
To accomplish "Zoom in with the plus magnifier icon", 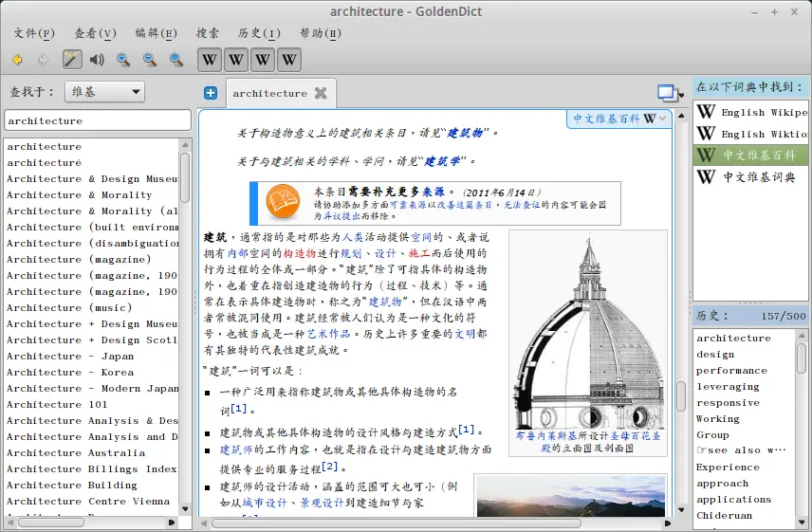I will 123,60.
